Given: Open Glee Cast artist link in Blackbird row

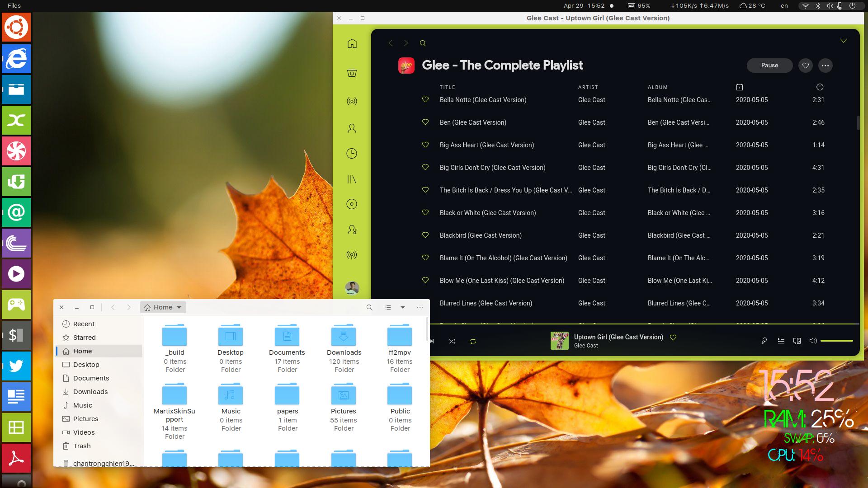Looking at the screenshot, I should tap(592, 235).
